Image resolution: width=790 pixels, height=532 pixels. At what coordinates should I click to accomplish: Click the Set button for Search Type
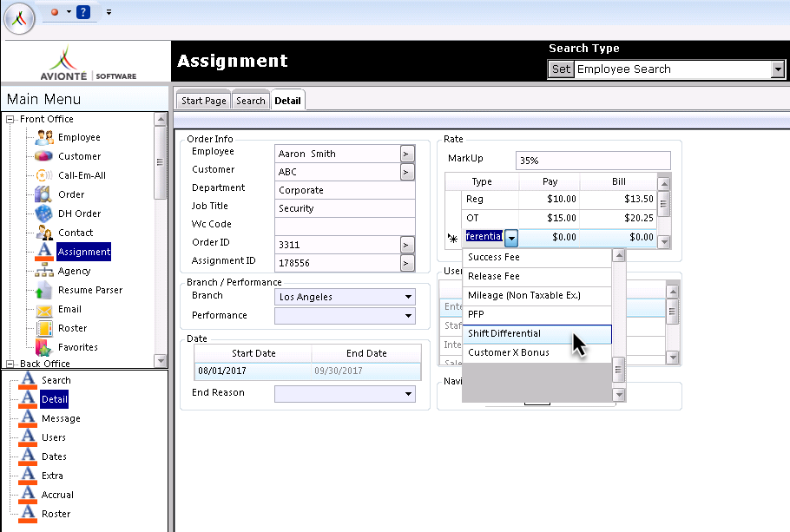(561, 69)
